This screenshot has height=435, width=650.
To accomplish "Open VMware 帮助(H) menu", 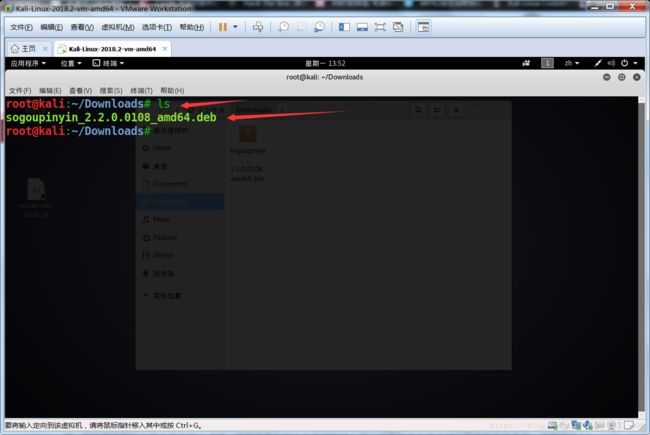I will (x=192, y=27).
